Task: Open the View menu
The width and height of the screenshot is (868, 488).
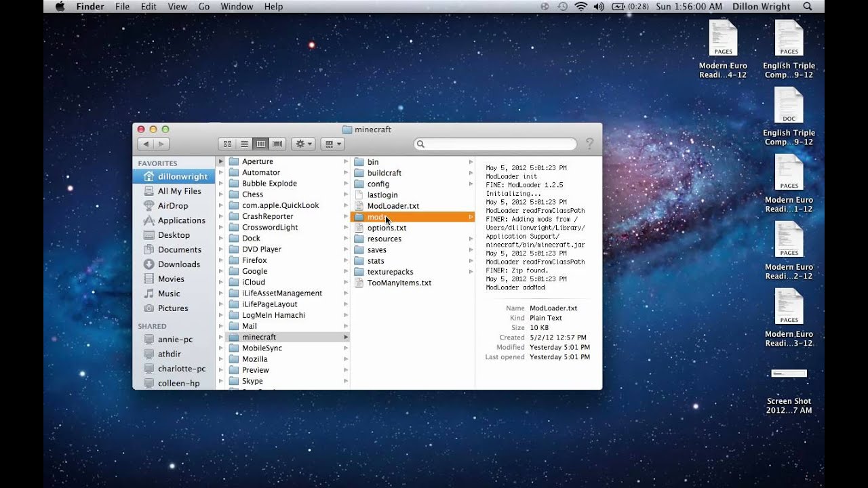Action: click(177, 6)
